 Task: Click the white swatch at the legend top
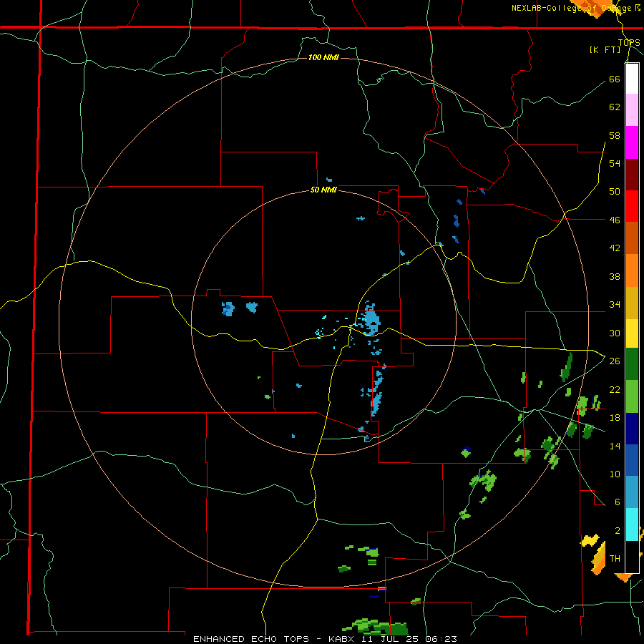632,79
